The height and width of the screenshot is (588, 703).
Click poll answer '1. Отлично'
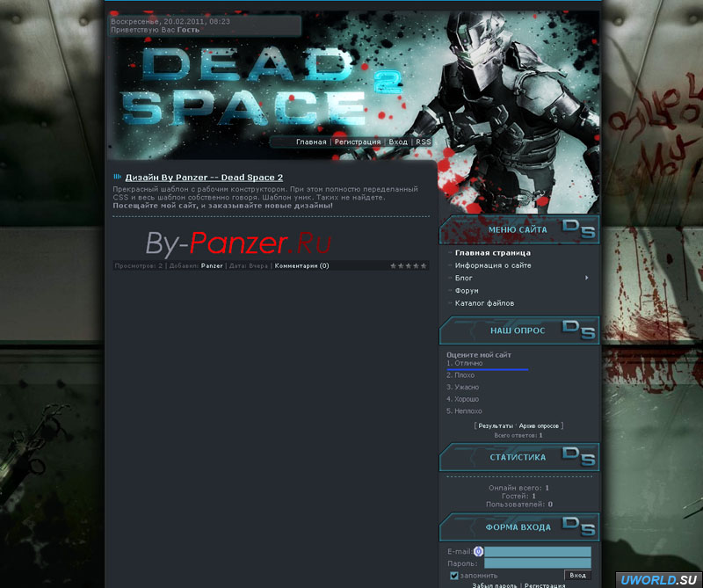[465, 363]
